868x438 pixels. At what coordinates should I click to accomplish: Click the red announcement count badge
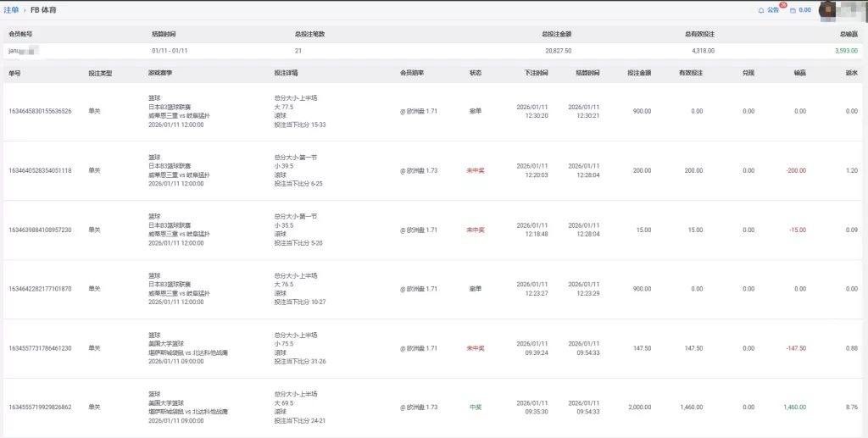coord(783,6)
